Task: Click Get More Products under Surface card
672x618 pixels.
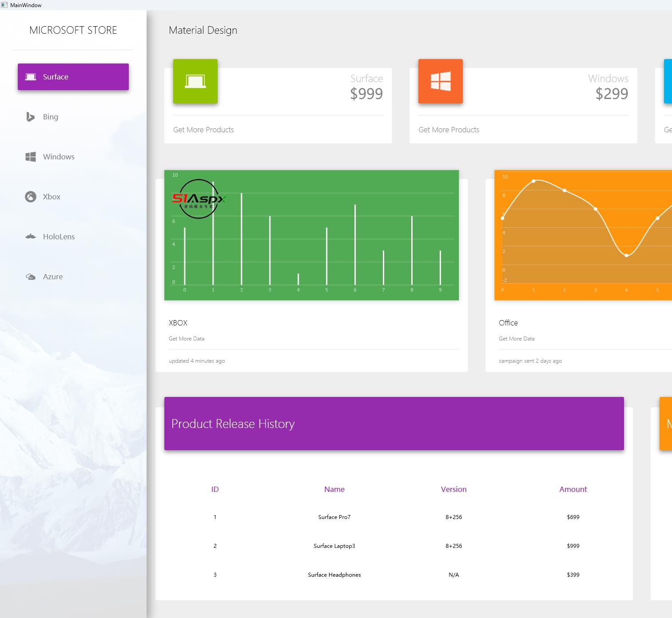Action: tap(203, 130)
